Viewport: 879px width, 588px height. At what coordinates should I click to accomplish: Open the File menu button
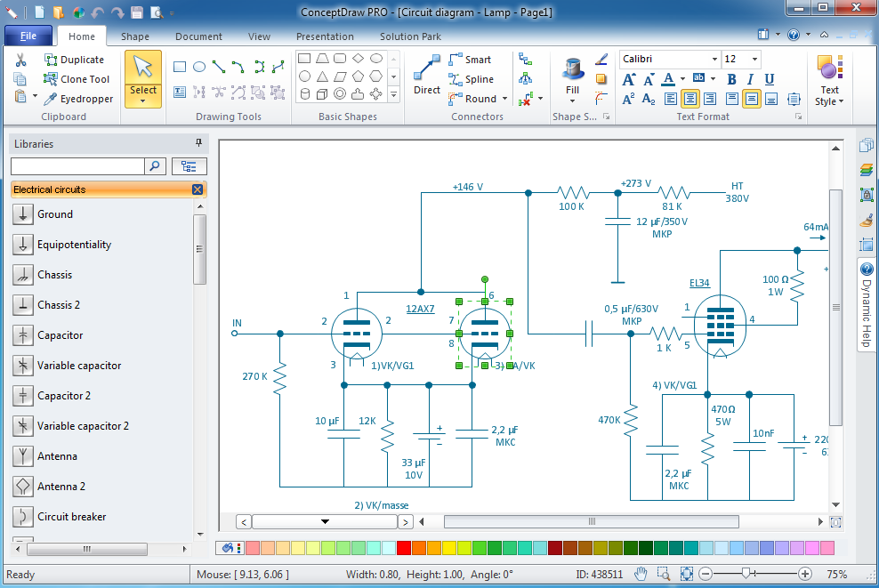pos(28,36)
